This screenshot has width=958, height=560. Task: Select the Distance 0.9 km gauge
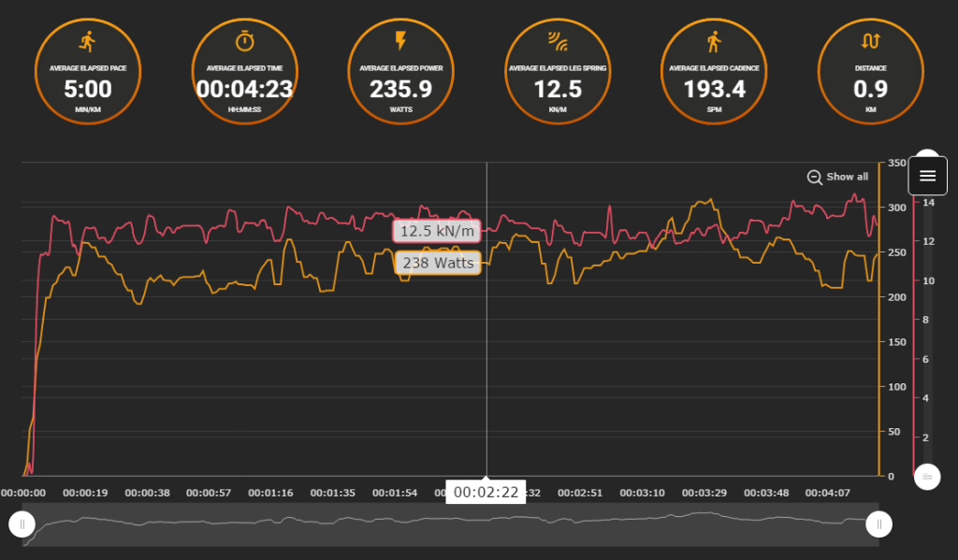pos(870,71)
